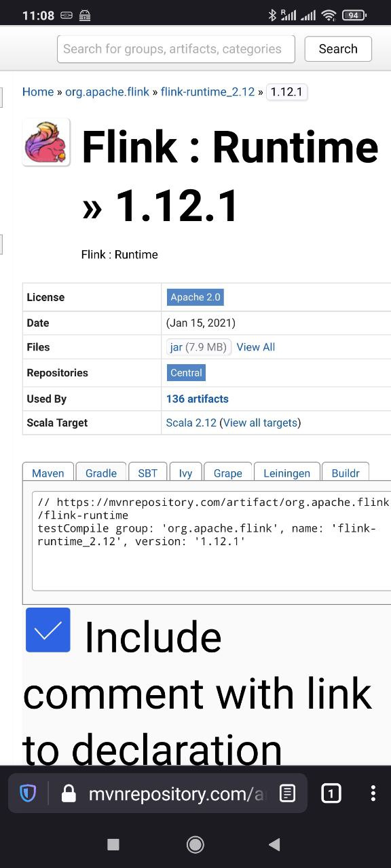
Task: Focus the search groups, artifacts, categories field
Action: (176, 49)
